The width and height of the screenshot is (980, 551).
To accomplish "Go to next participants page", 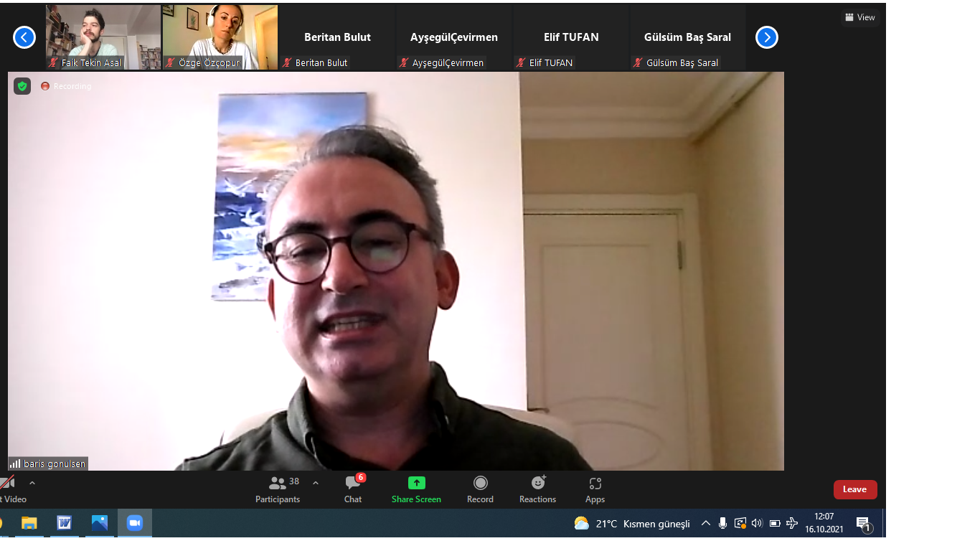I will click(x=766, y=37).
